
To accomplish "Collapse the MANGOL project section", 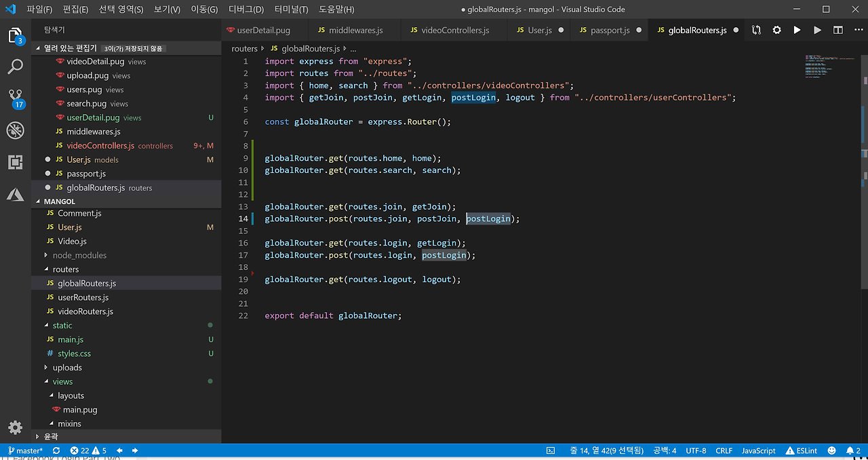I will click(126, 202).
